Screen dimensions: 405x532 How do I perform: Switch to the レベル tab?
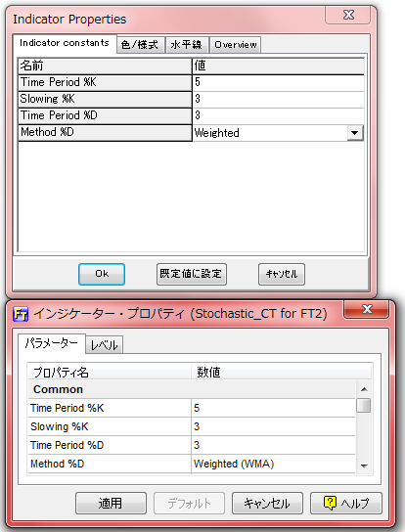click(105, 345)
